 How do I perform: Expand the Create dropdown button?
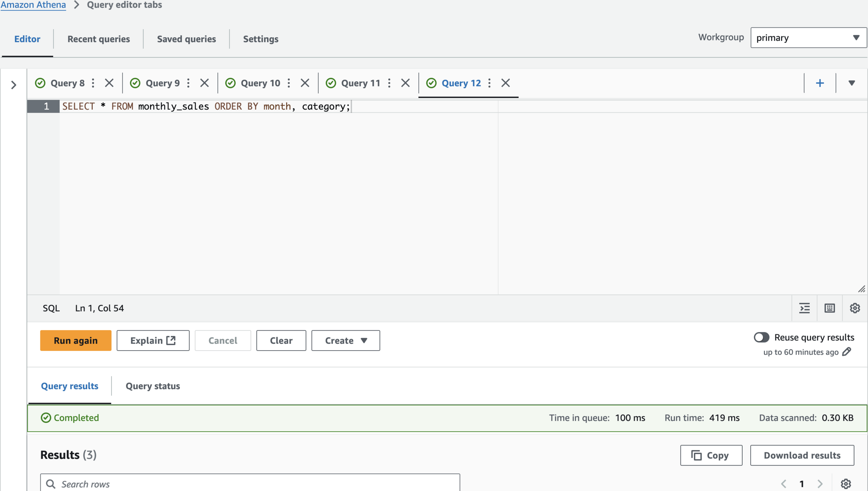click(345, 340)
